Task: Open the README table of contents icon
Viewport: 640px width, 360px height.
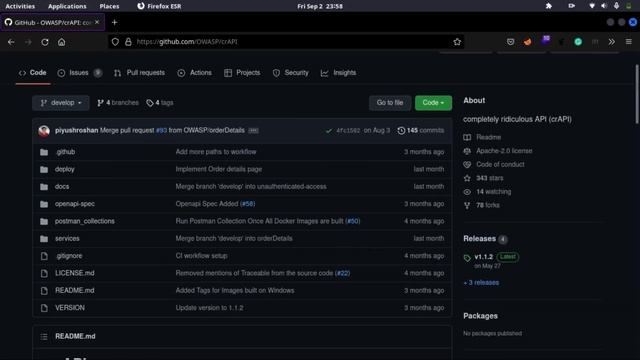Action: [x=44, y=337]
